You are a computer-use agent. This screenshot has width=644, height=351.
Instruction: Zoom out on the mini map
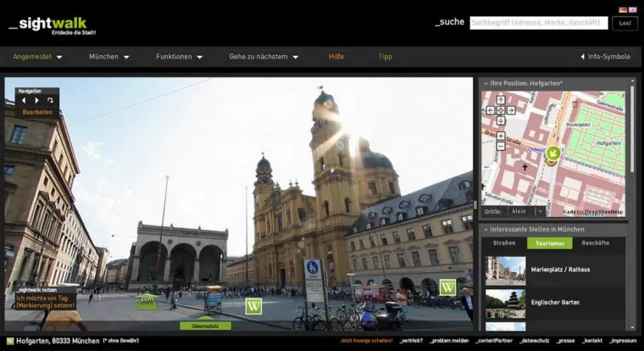[501, 146]
